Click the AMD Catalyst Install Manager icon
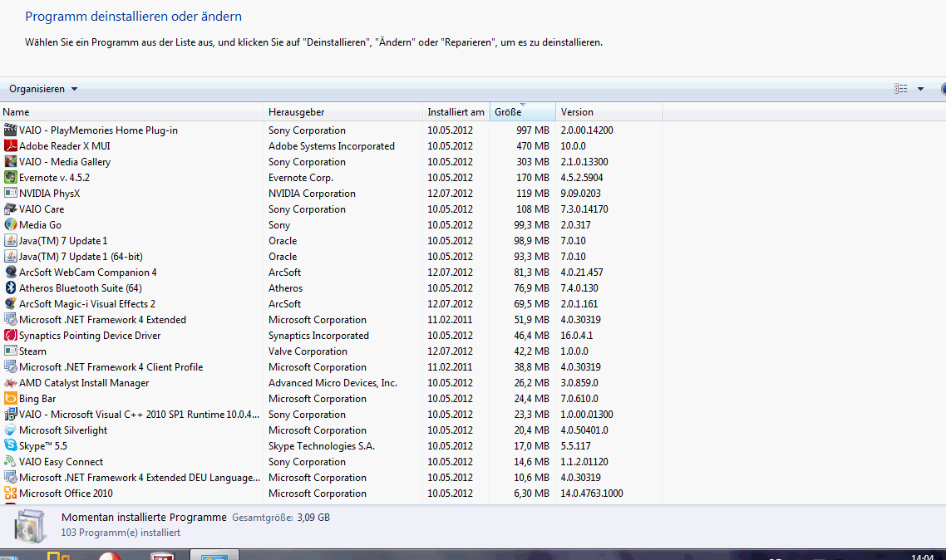This screenshot has width=946, height=560. [x=10, y=383]
